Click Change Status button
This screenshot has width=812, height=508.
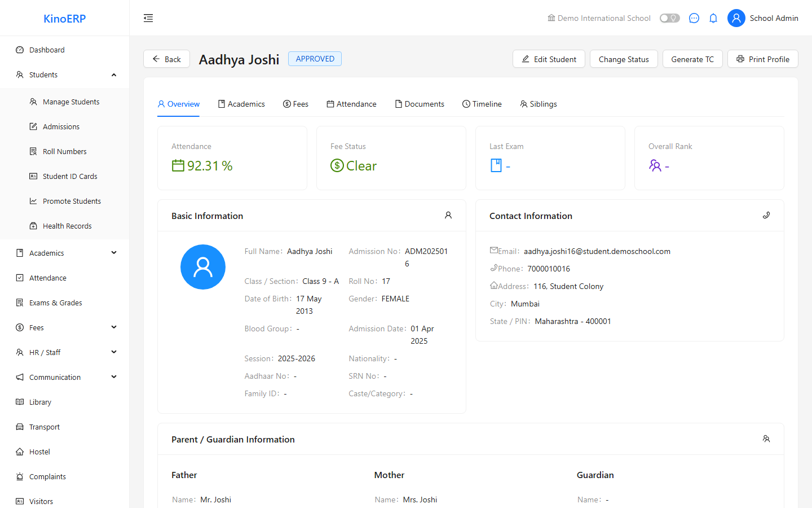point(624,59)
